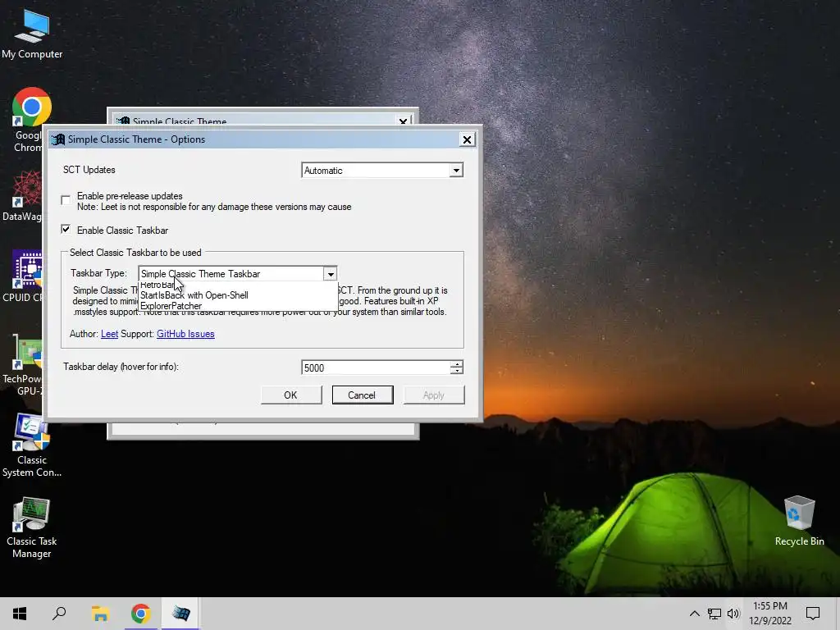Enable pre-release updates checkbox
Image resolution: width=840 pixels, height=630 pixels.
click(x=66, y=200)
